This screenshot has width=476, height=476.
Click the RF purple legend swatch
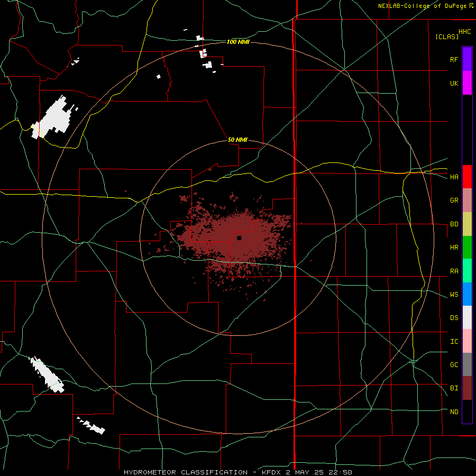coord(467,59)
